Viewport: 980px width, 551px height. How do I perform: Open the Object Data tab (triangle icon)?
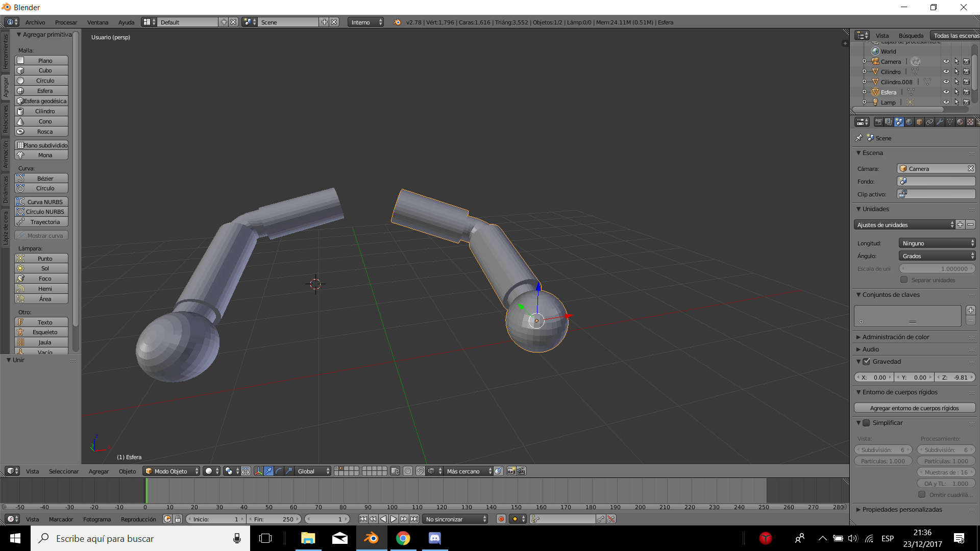coord(950,122)
